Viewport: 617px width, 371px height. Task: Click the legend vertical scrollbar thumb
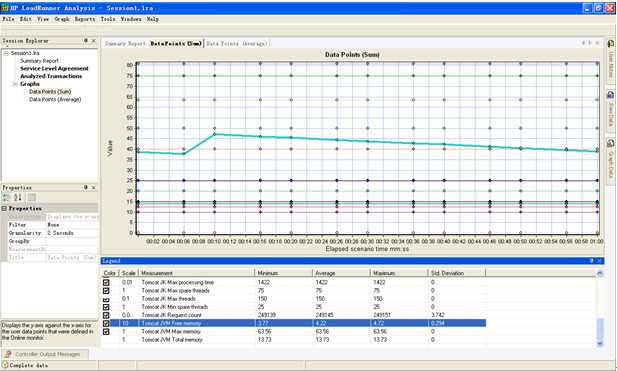coord(600,329)
